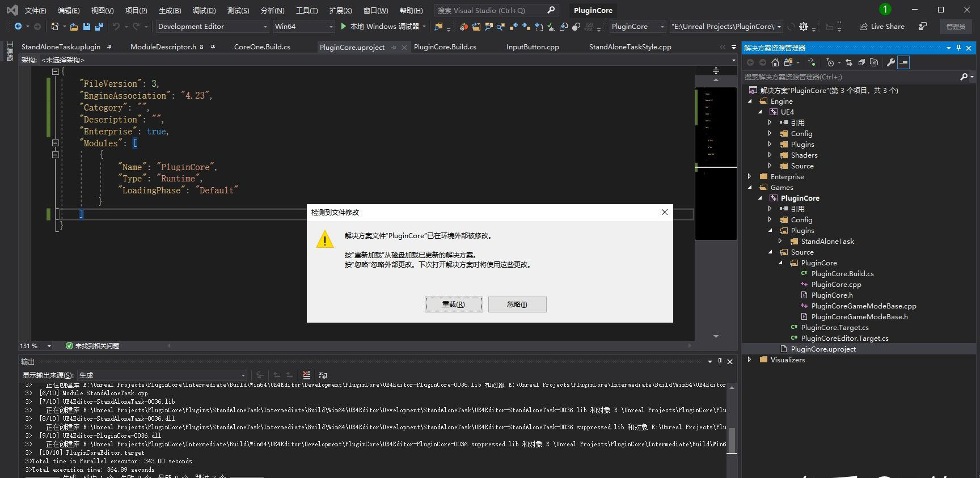Click the Open File folder icon
The width and height of the screenshot is (980, 478).
click(x=75, y=27)
